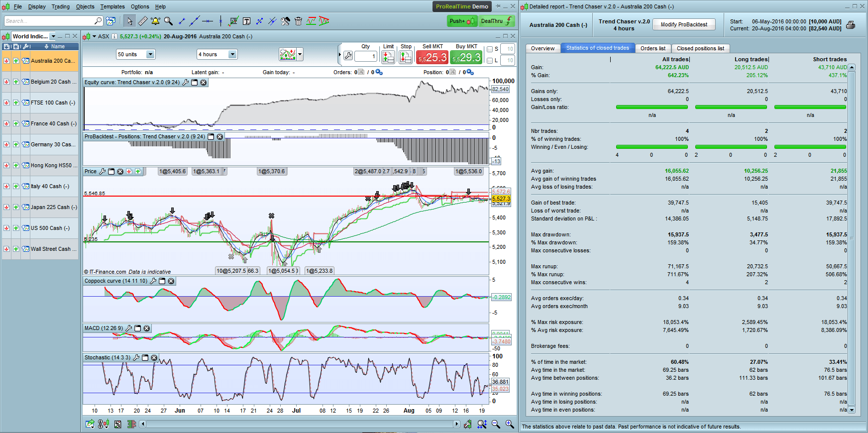Click the printer icon in detailed report
This screenshot has height=433, width=868.
[x=851, y=25]
